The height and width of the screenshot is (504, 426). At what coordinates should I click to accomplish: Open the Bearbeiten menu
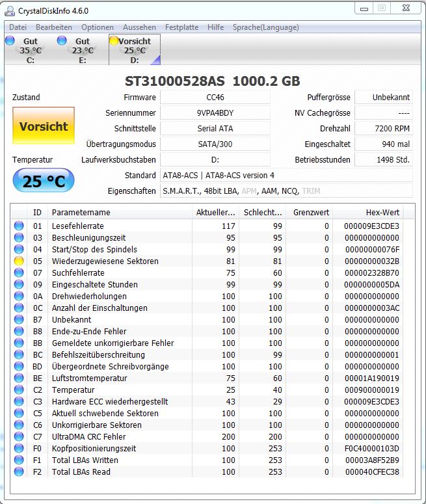(54, 27)
